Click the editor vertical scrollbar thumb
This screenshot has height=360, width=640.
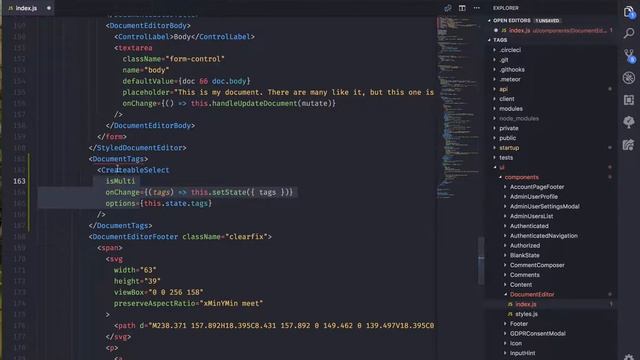coord(481,260)
